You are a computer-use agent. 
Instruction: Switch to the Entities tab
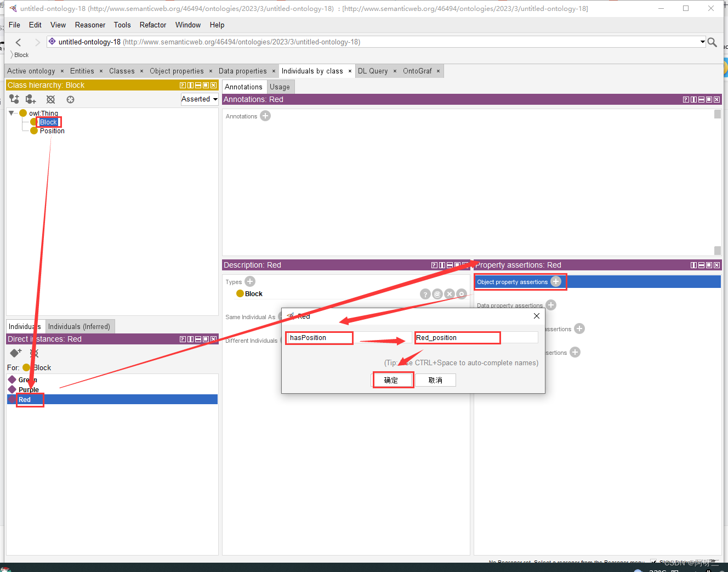pos(82,71)
